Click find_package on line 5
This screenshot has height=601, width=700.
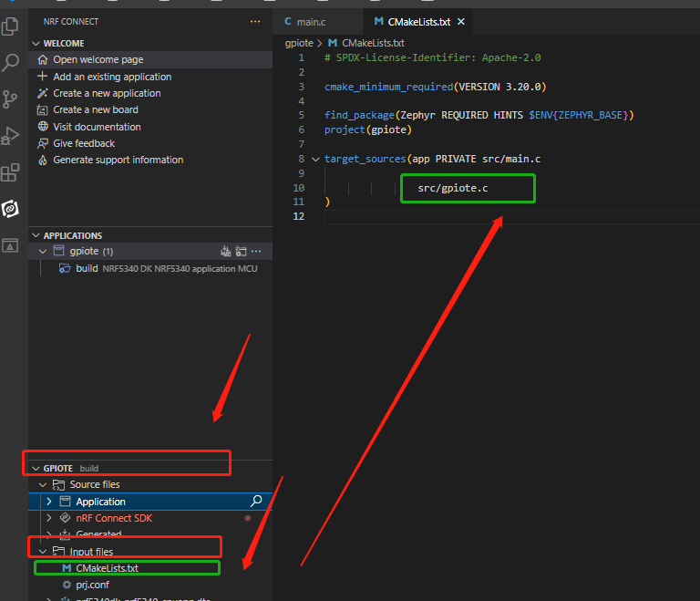coord(359,115)
